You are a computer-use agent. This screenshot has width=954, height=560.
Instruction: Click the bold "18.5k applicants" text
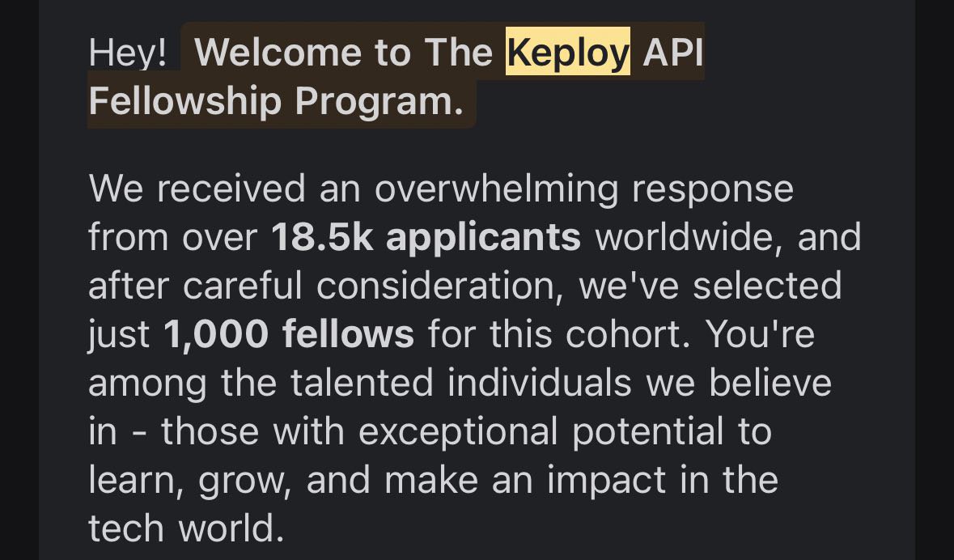pyautogui.click(x=426, y=237)
